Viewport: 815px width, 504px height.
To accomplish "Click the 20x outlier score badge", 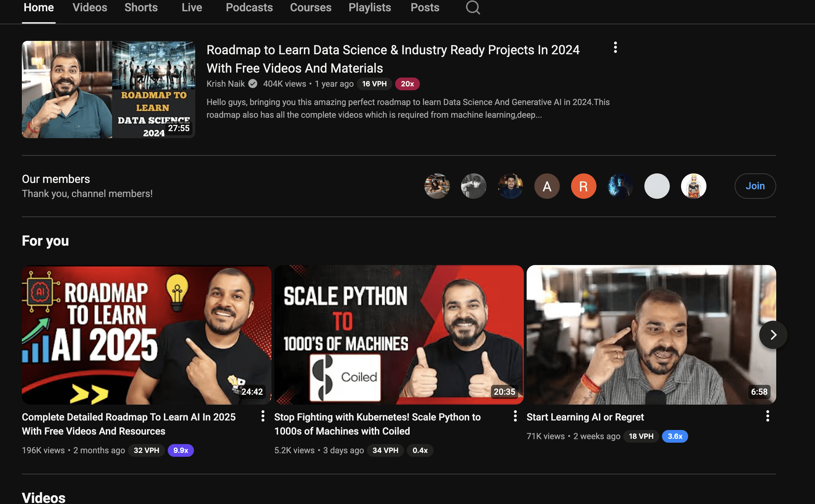I will 407,84.
